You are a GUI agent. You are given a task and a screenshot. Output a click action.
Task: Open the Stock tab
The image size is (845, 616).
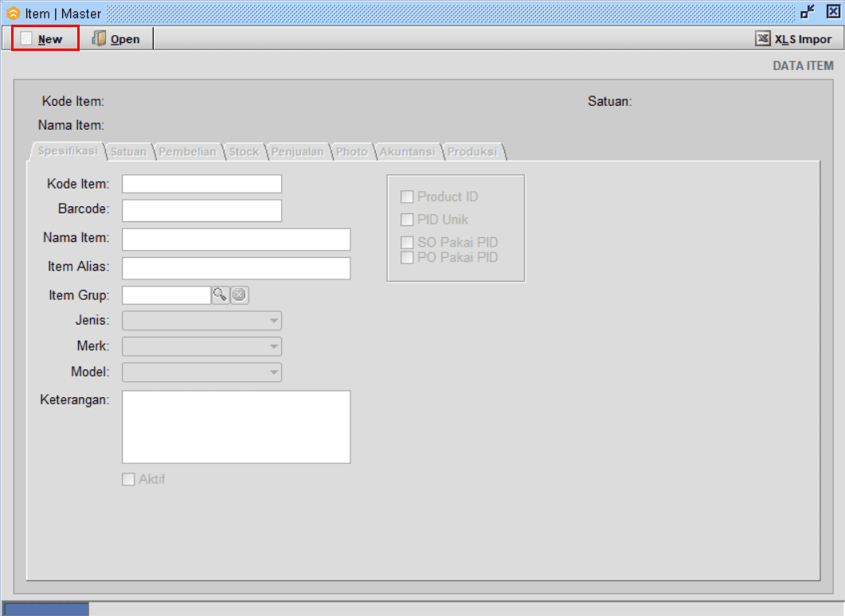click(244, 152)
